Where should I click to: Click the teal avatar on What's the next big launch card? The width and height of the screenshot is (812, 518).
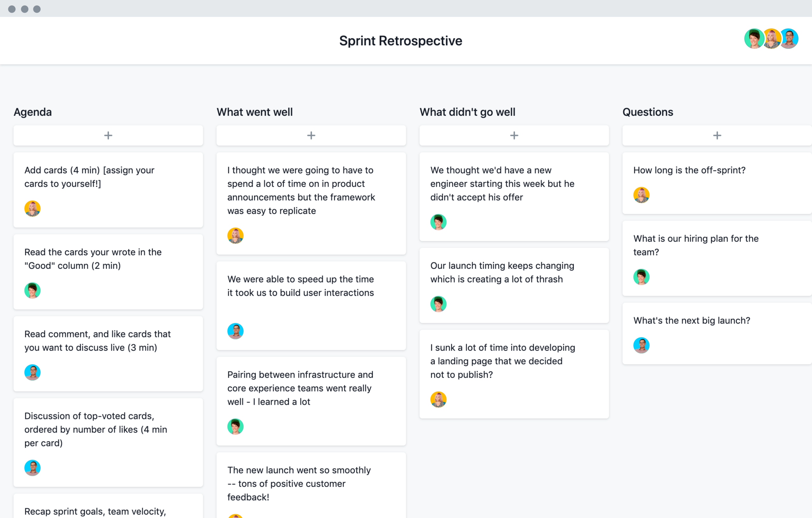(641, 345)
